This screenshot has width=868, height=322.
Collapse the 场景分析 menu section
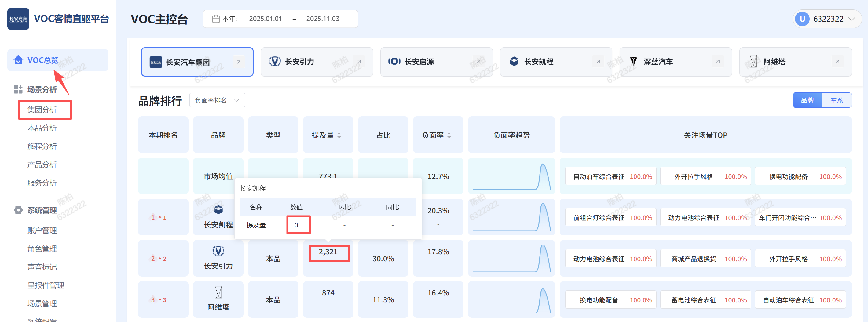tap(42, 90)
